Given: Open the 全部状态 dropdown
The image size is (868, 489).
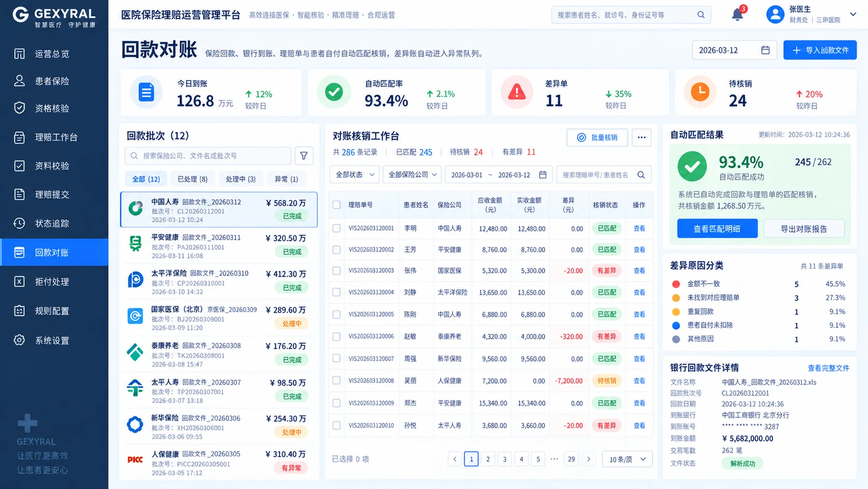Looking at the screenshot, I should point(355,175).
